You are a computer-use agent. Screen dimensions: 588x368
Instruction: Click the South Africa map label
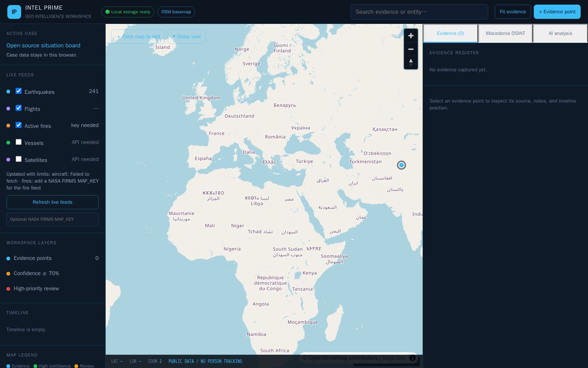coord(275,351)
